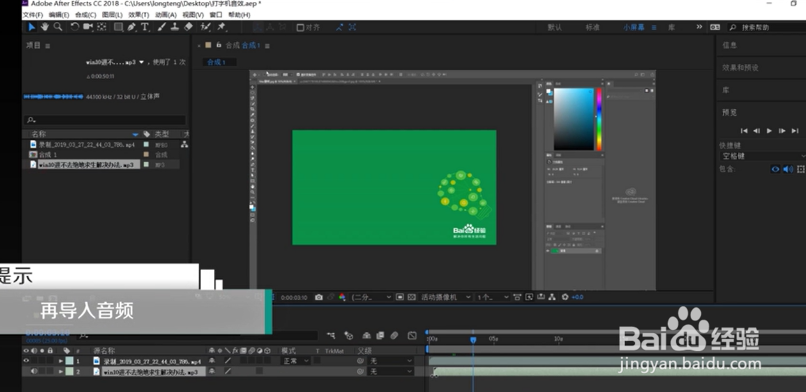806x392 pixels.
Task: Open the 效果和预设 panel
Action: pyautogui.click(x=740, y=67)
